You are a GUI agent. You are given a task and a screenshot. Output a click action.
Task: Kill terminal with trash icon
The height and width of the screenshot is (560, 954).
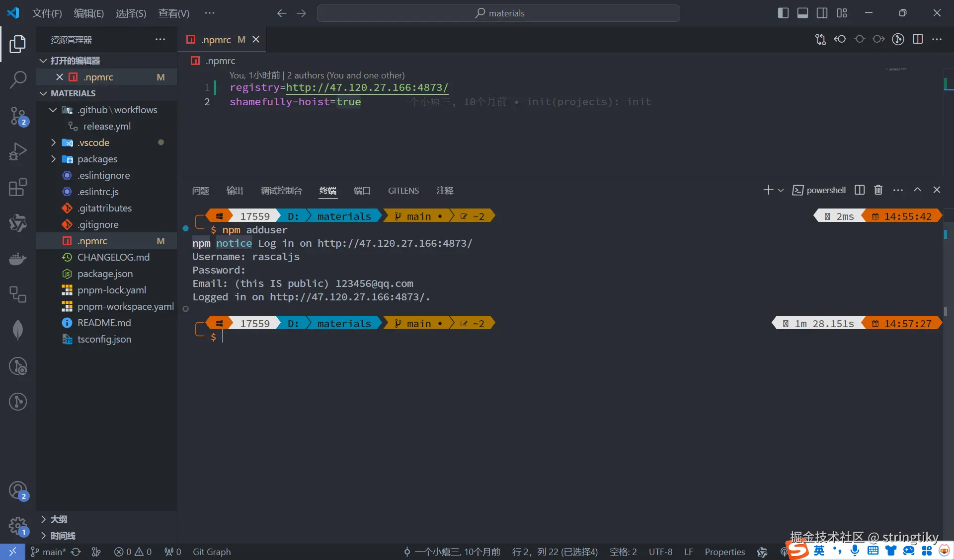click(x=878, y=190)
